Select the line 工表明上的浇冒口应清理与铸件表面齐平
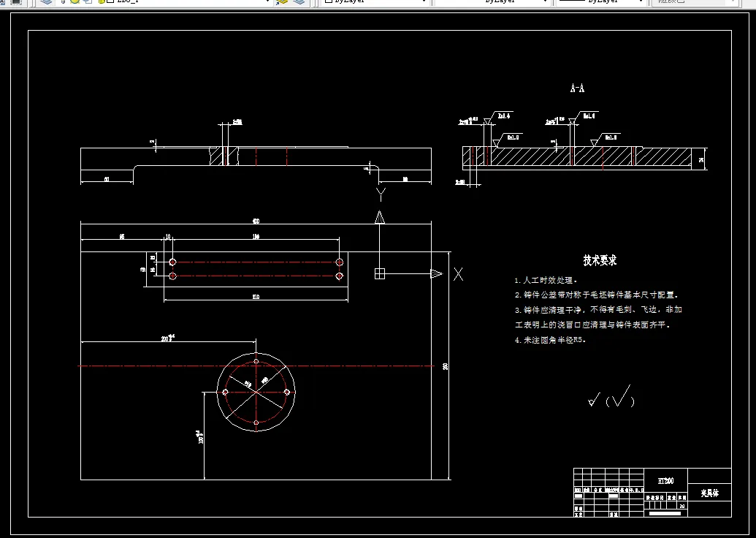Image resolution: width=756 pixels, height=538 pixels. coord(592,325)
